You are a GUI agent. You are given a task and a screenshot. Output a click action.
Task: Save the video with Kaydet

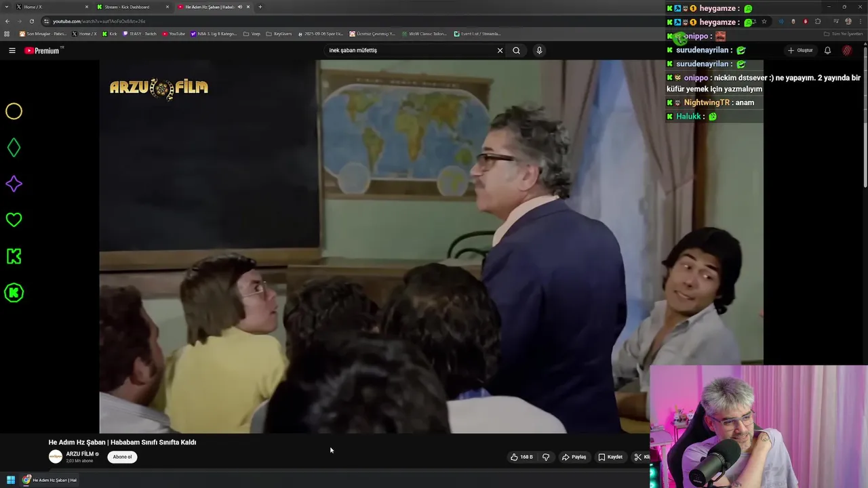point(610,457)
